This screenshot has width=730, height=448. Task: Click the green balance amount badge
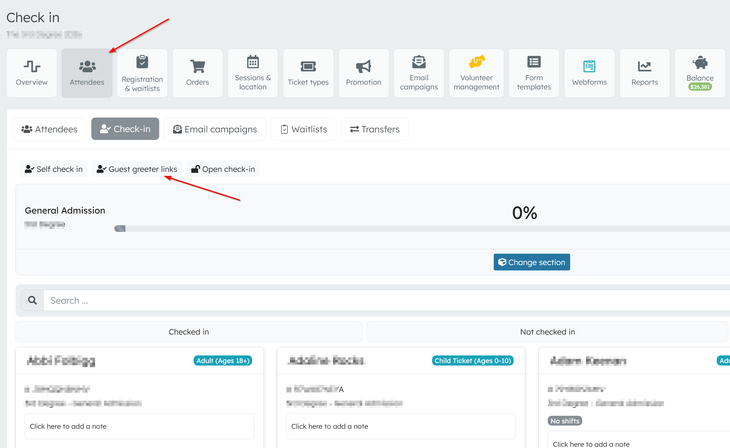700,87
